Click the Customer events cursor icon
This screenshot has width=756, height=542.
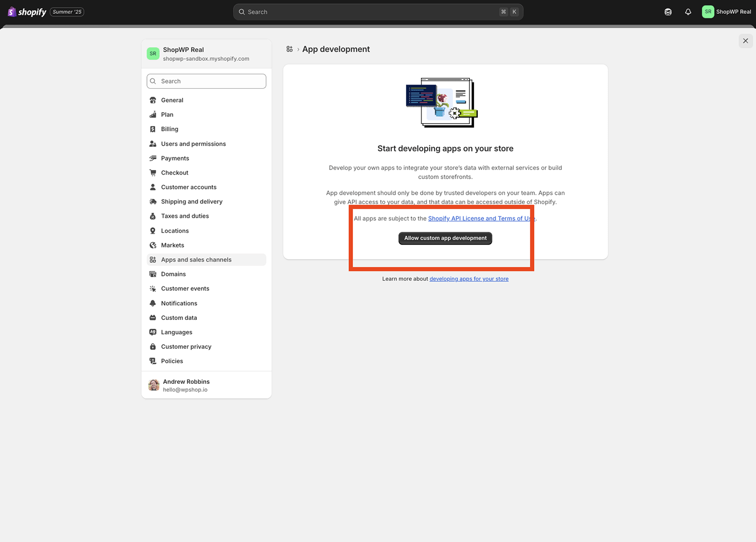pyautogui.click(x=153, y=289)
